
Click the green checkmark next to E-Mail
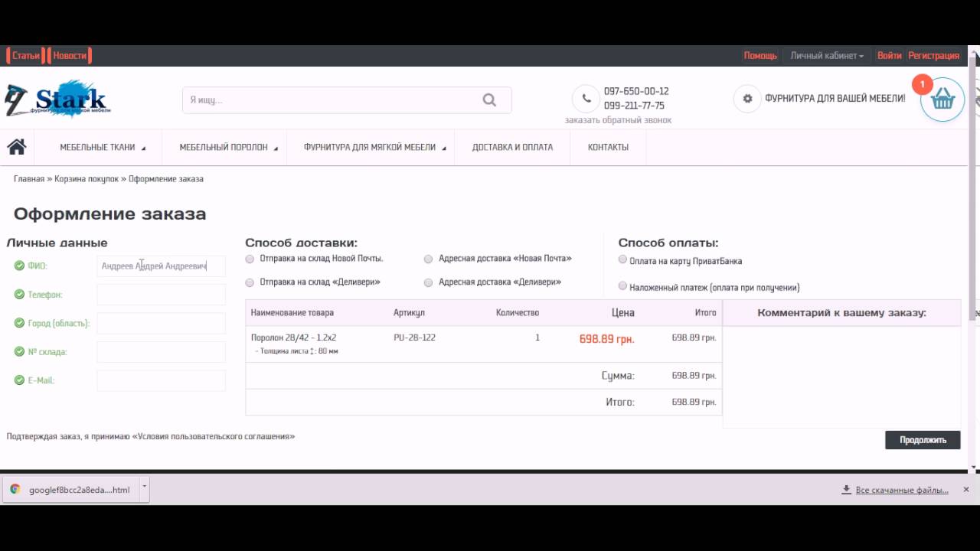click(x=19, y=380)
